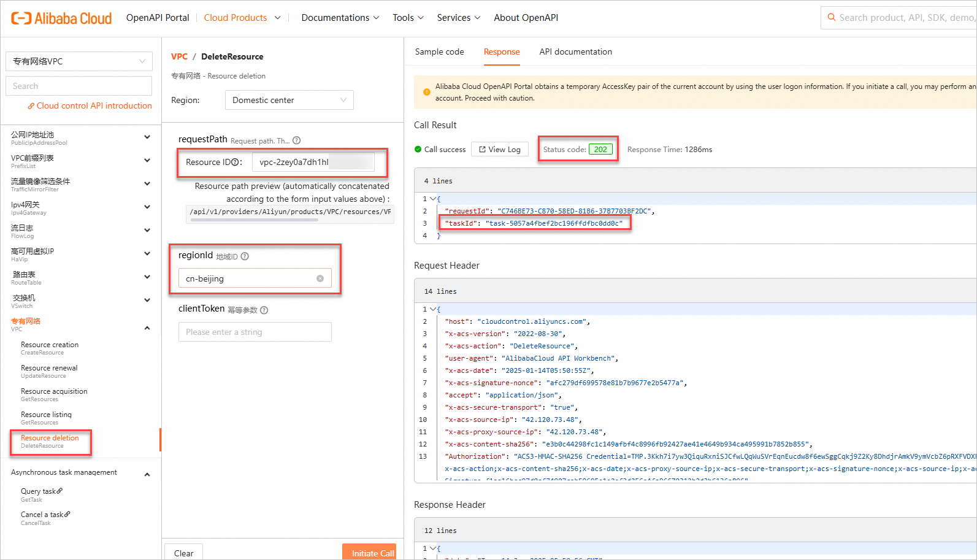The height and width of the screenshot is (560, 977).
Task: Open the 专有网络VPC product dropdown
Action: pos(79,61)
